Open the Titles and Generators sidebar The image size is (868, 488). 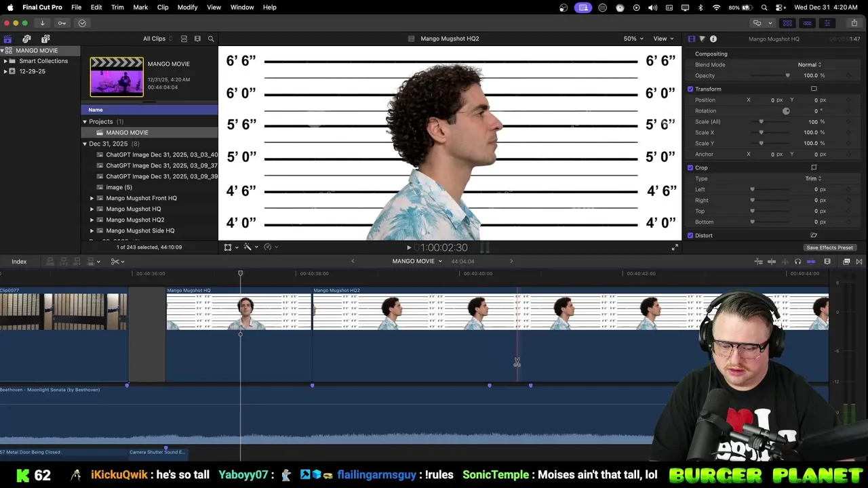point(45,39)
